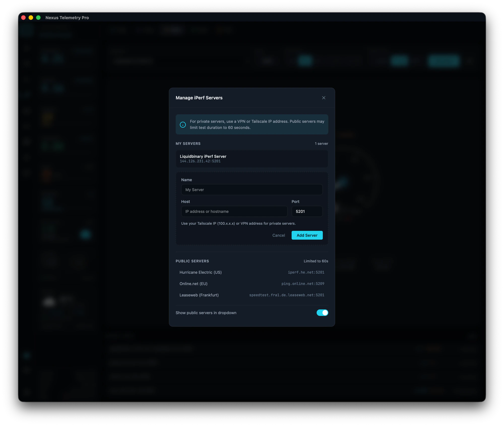Screen dimensions: 504x426
Task: Click the Limited to 60s label
Action: [x=316, y=261]
